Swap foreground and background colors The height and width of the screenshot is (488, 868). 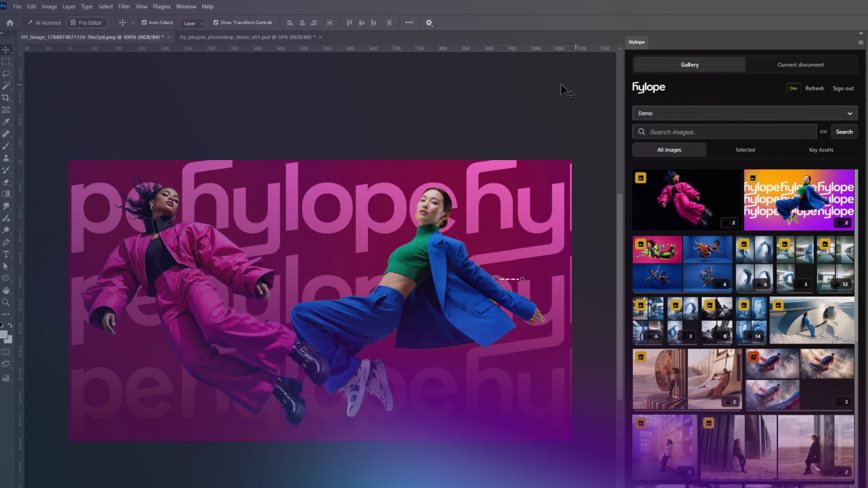[10, 325]
